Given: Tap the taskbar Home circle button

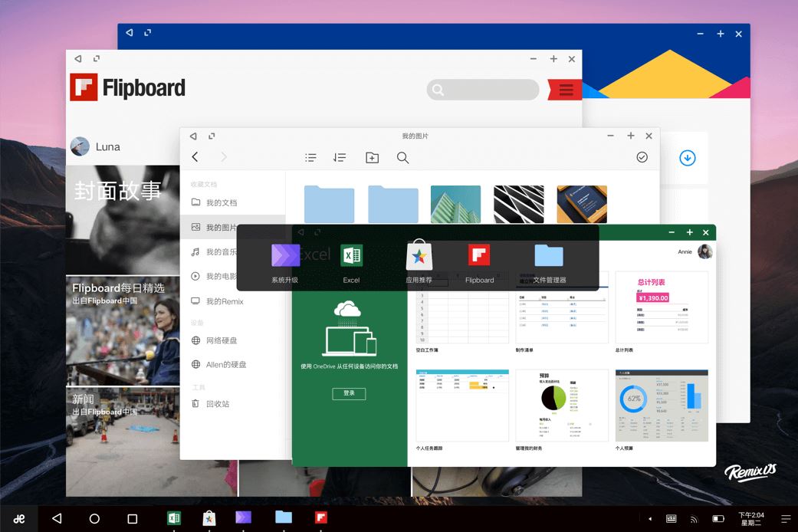Looking at the screenshot, I should 94,519.
